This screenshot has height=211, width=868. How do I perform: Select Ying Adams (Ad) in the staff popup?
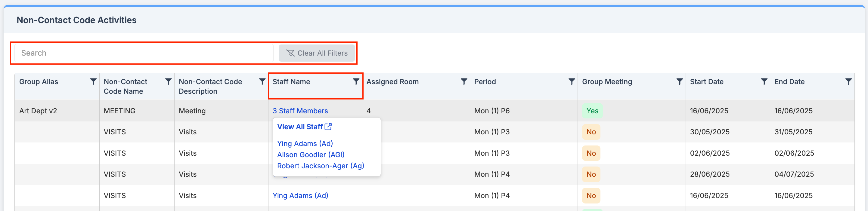(x=305, y=143)
